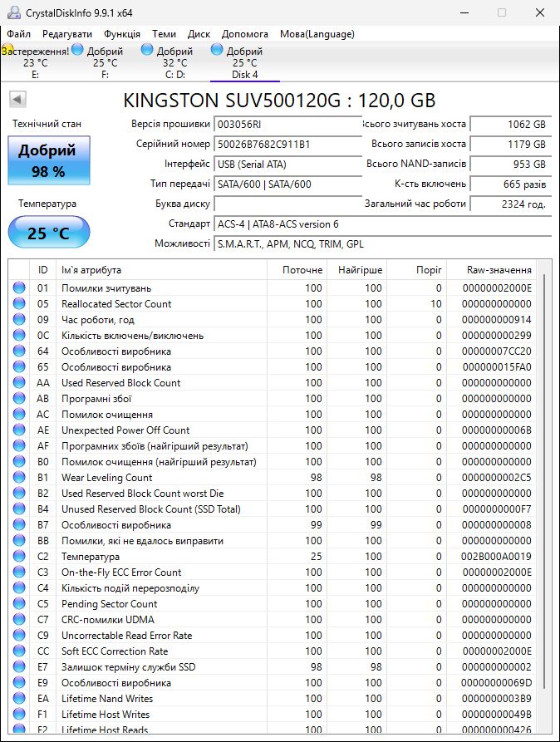Viewport: 560px width, 742px height.
Task: Click status icon of attribute B0 row
Action: point(19,461)
